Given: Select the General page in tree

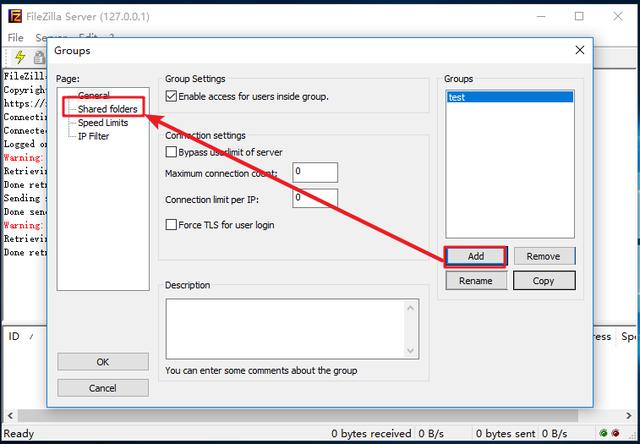Looking at the screenshot, I should pyautogui.click(x=93, y=95).
